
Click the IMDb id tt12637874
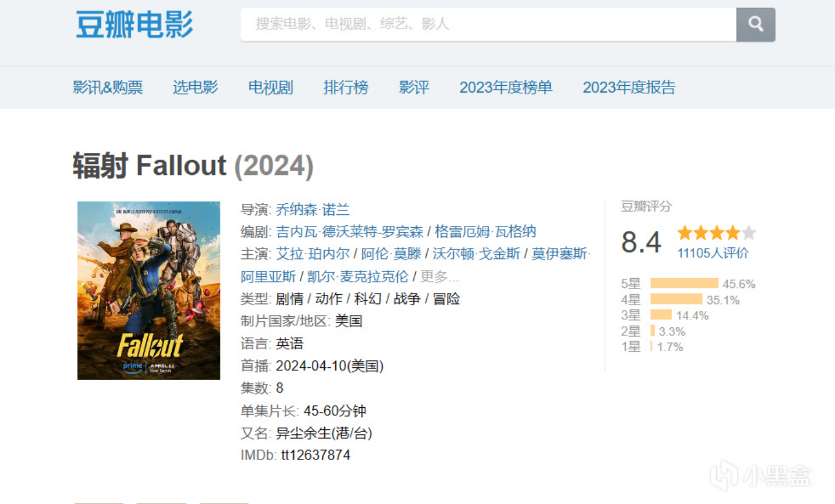pos(316,455)
